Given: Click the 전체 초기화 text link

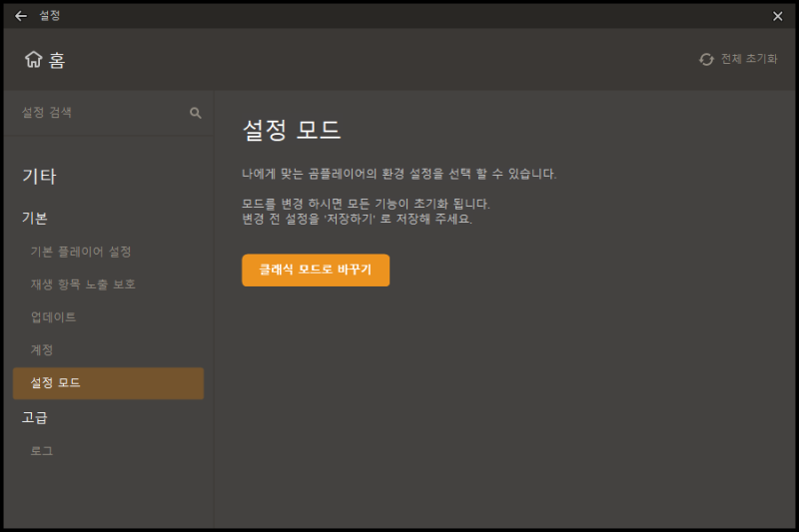Looking at the screenshot, I should [749, 59].
